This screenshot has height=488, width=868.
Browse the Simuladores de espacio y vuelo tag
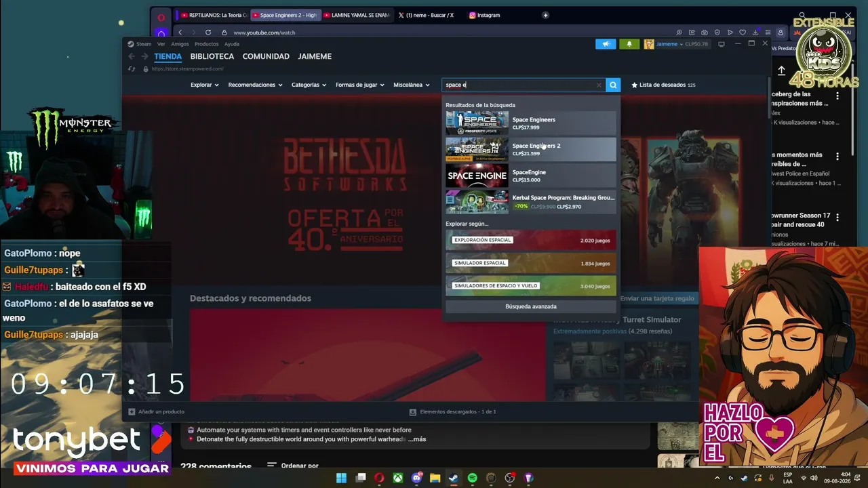[531, 286]
